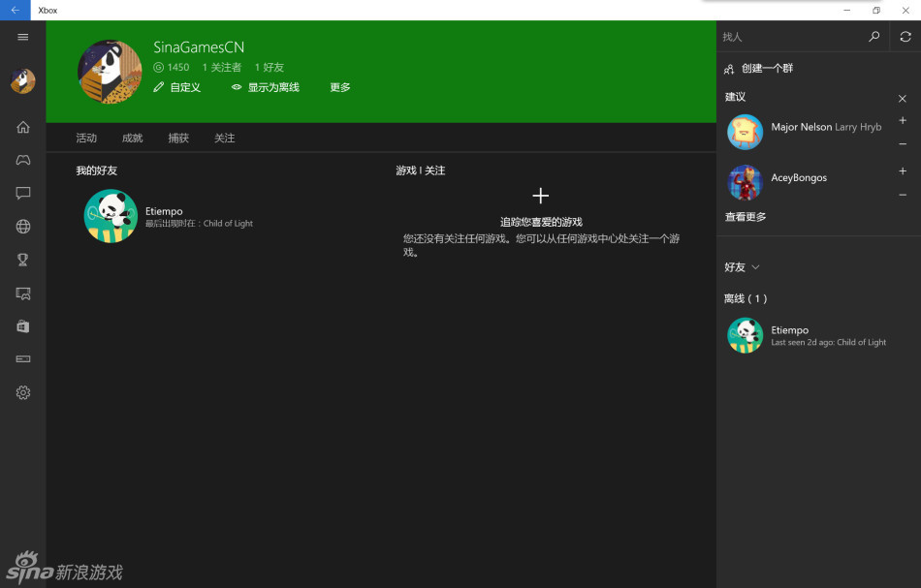Open the hamburger navigation menu
This screenshot has height=588, width=921.
tap(23, 37)
